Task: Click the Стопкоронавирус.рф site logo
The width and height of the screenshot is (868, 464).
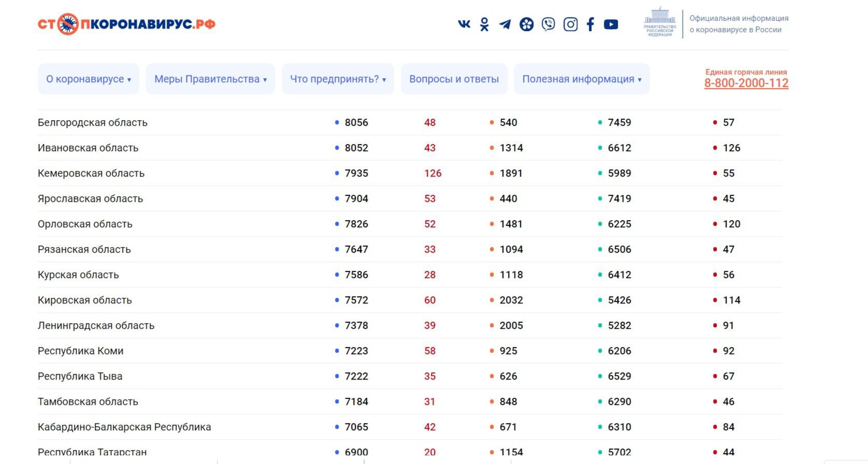Action: point(126,24)
